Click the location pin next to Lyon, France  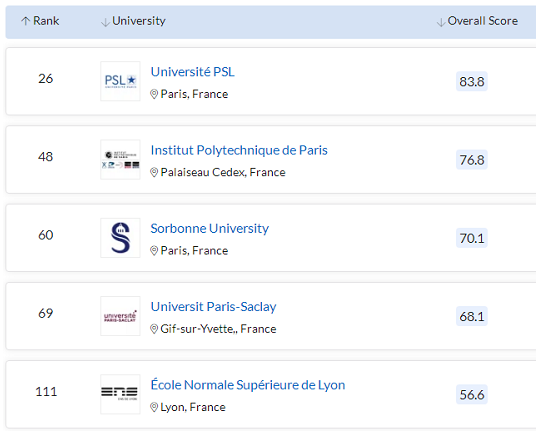coord(154,407)
